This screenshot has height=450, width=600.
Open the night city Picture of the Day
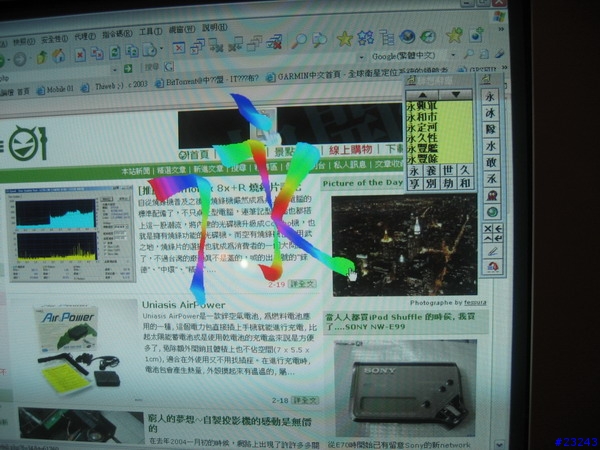(x=405, y=245)
